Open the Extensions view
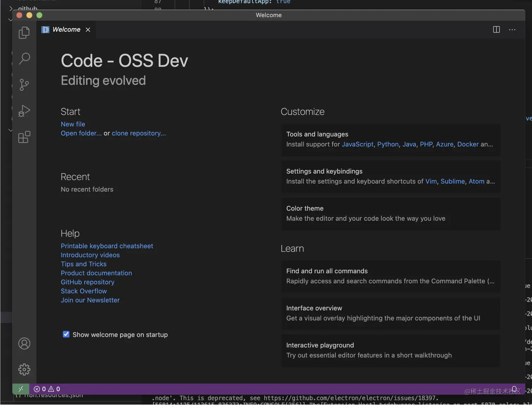Viewport: 532px width, 406px height. 24,137
